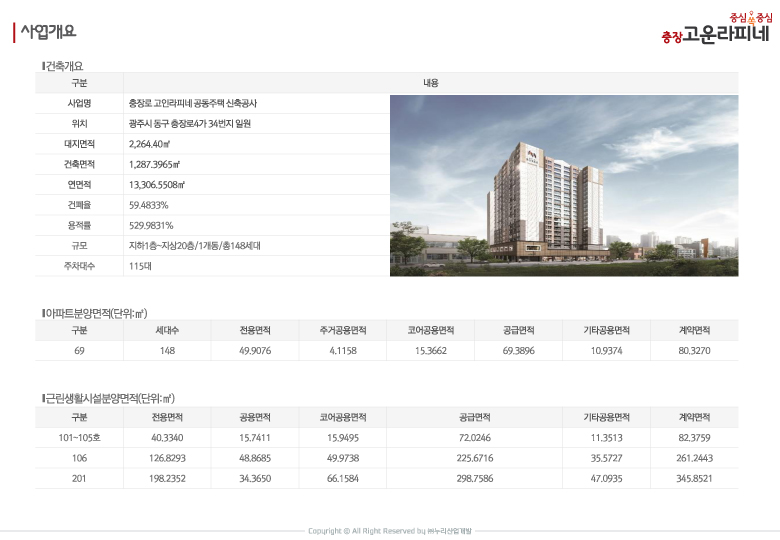
Task: Click the 세대수 column header
Action: click(x=167, y=330)
